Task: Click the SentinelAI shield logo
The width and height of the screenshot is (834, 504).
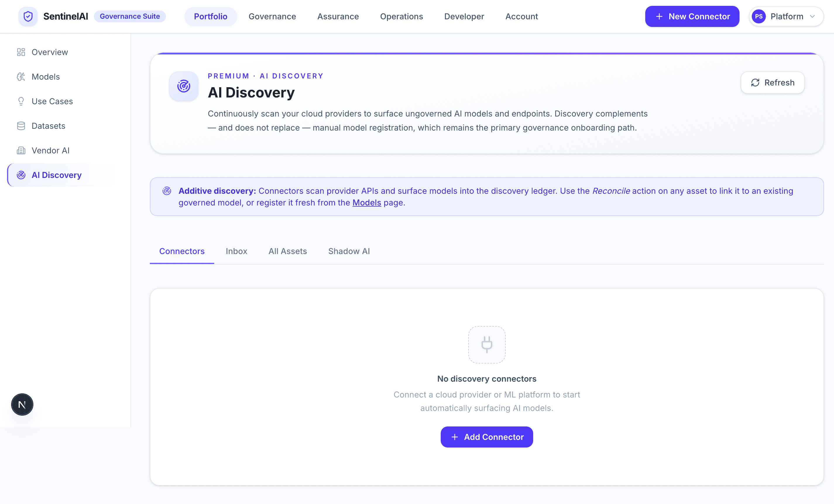Action: (x=28, y=16)
